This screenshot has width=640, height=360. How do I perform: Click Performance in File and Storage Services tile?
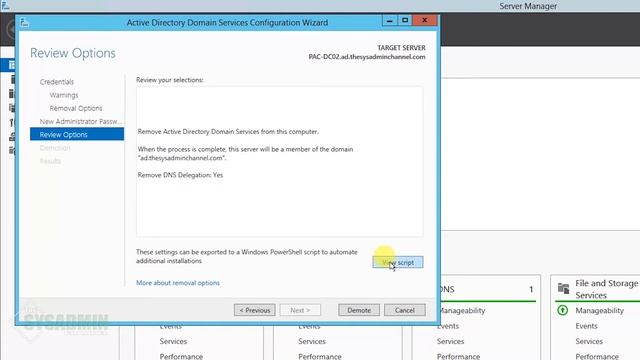point(597,356)
